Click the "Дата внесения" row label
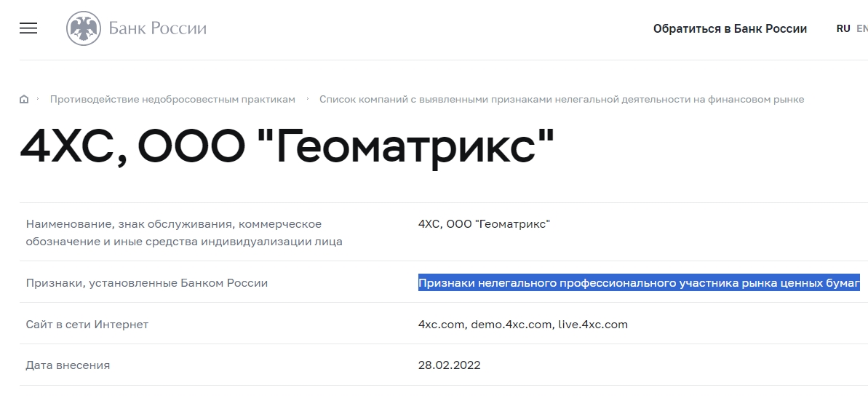Image resolution: width=868 pixels, height=401 pixels. (x=68, y=365)
